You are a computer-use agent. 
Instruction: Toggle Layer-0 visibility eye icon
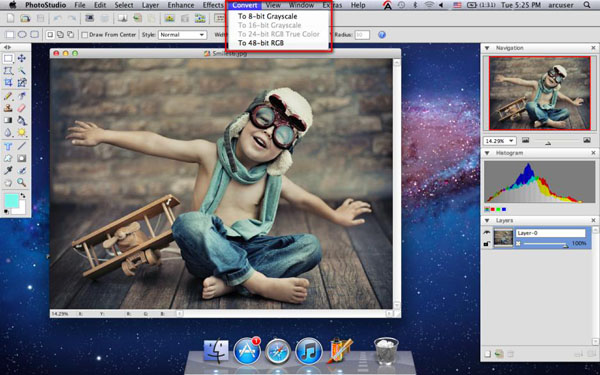tap(487, 233)
